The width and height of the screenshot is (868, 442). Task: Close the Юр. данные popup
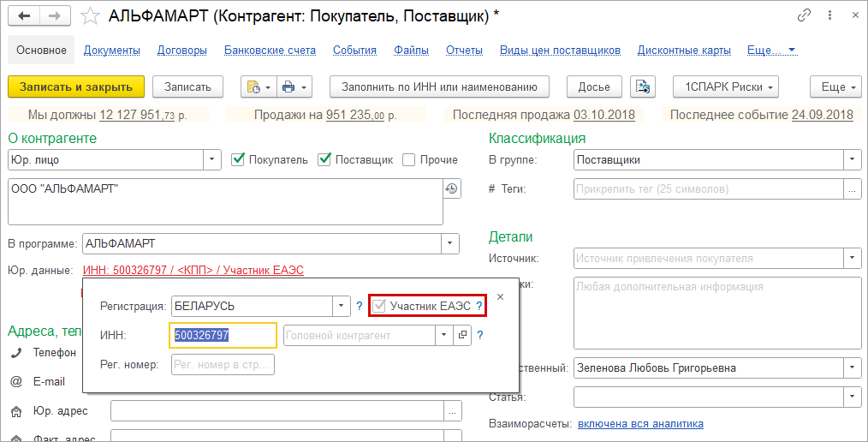[501, 297]
